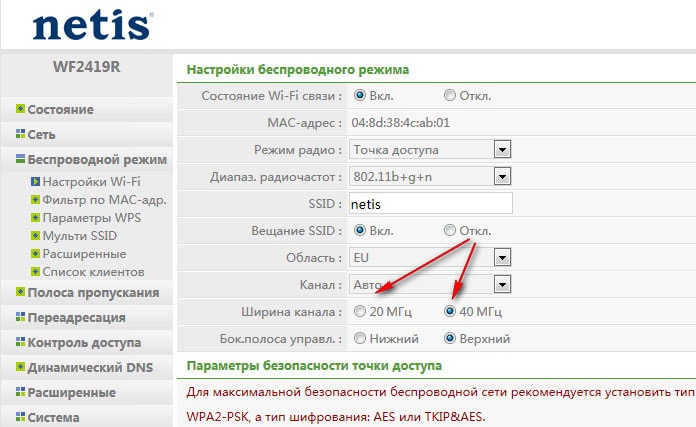Go to Мульти SSID page
696x427 pixels.
click(79, 236)
